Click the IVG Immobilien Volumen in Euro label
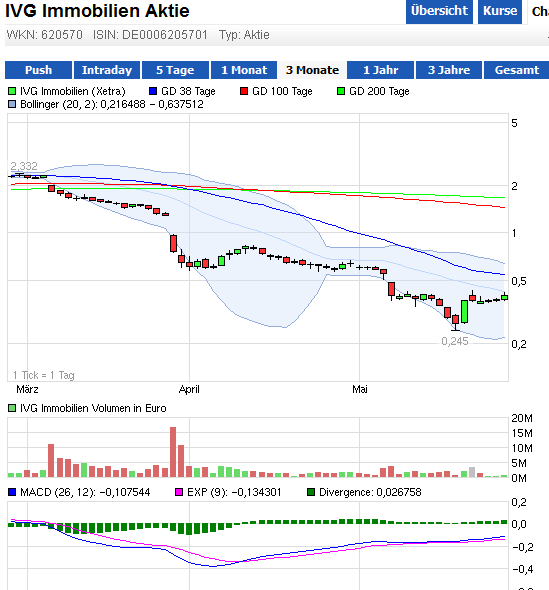This screenshot has height=590, width=549. (x=93, y=408)
